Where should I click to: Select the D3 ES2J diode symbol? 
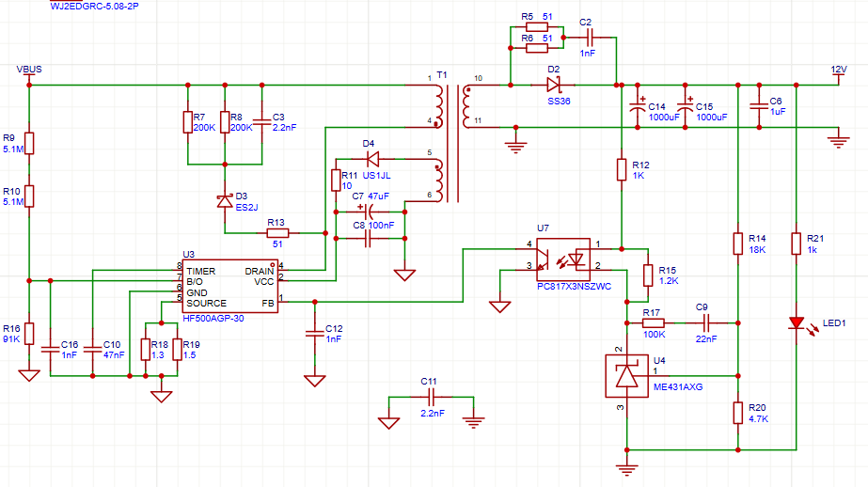[224, 199]
